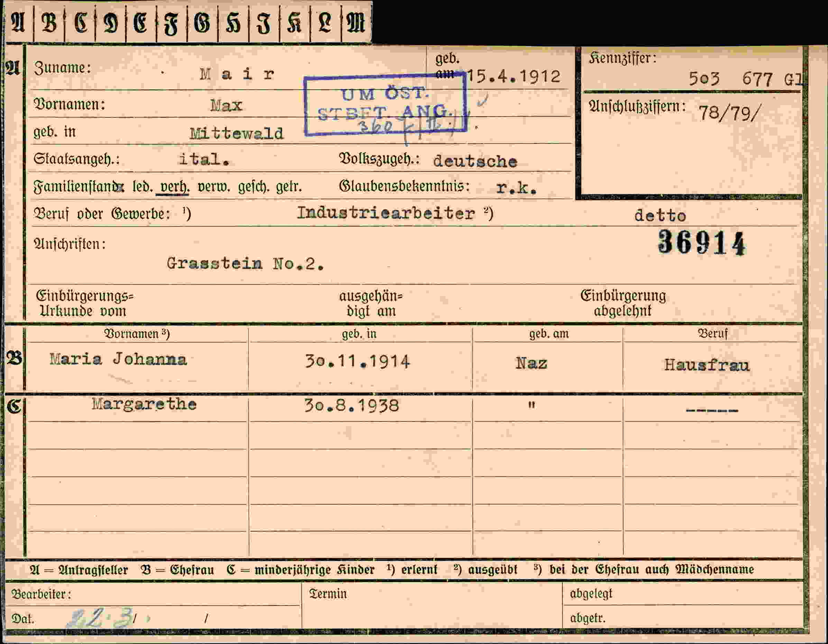
Task: Click the 'getr.' marital status option
Action: (x=289, y=187)
